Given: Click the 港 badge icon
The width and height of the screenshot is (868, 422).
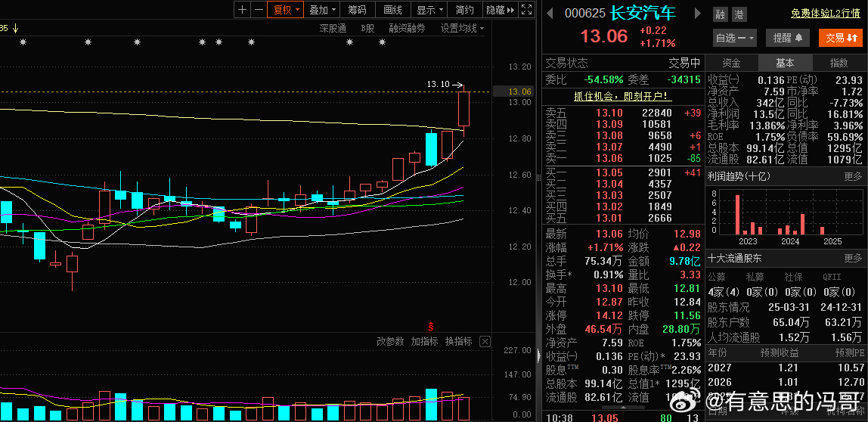Looking at the screenshot, I should [739, 14].
